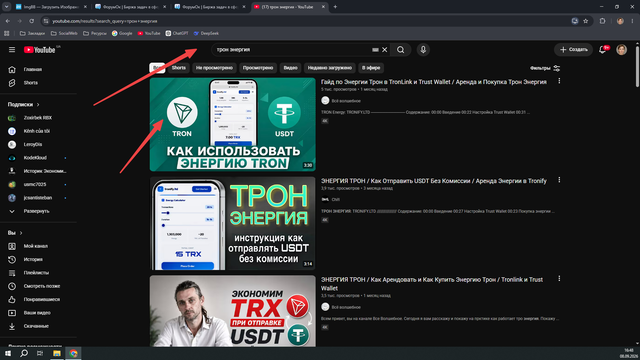Viewport: 640px width, 360px height.
Task: Select the Не просмотрено chip
Action: [214, 68]
